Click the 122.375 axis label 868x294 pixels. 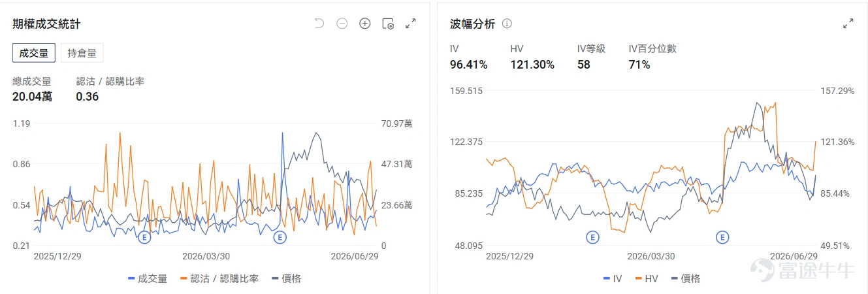point(466,142)
